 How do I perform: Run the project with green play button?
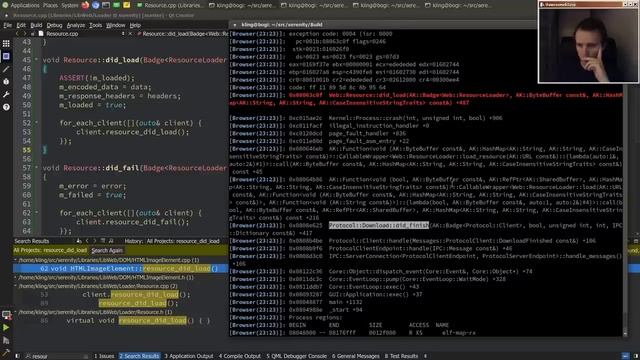coord(6,327)
